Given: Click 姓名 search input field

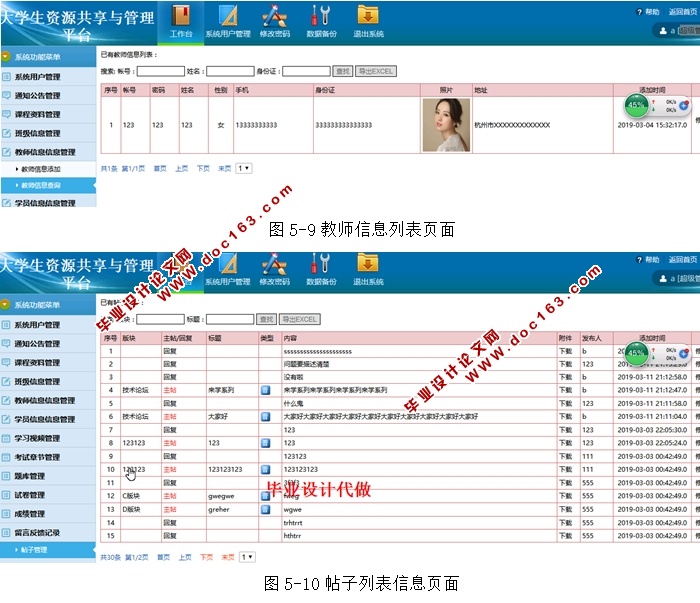Looking at the screenshot, I should click(230, 71).
